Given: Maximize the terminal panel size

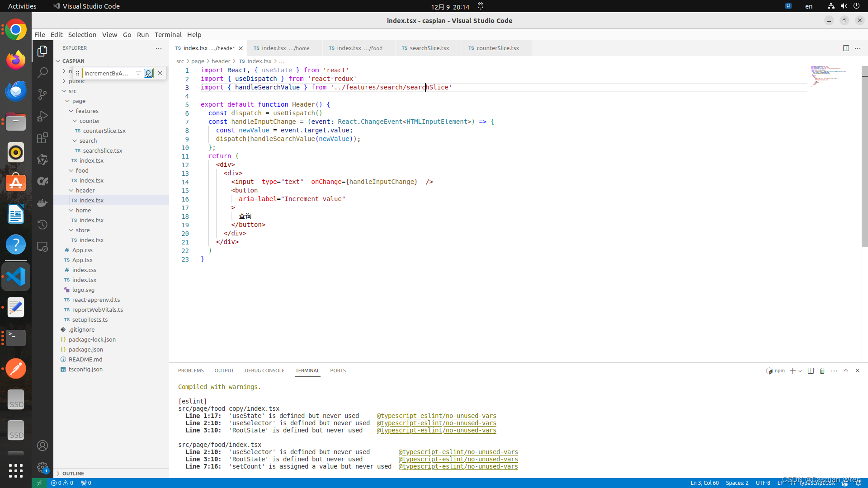Looking at the screenshot, I should click(846, 371).
